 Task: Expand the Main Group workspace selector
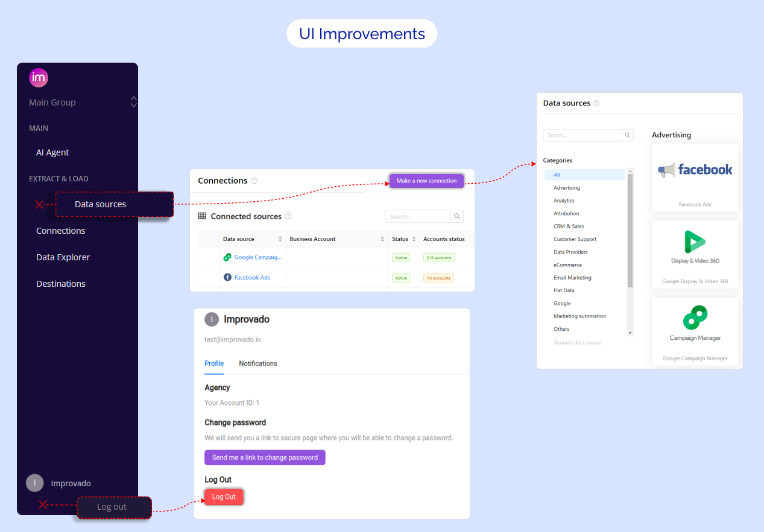[134, 102]
